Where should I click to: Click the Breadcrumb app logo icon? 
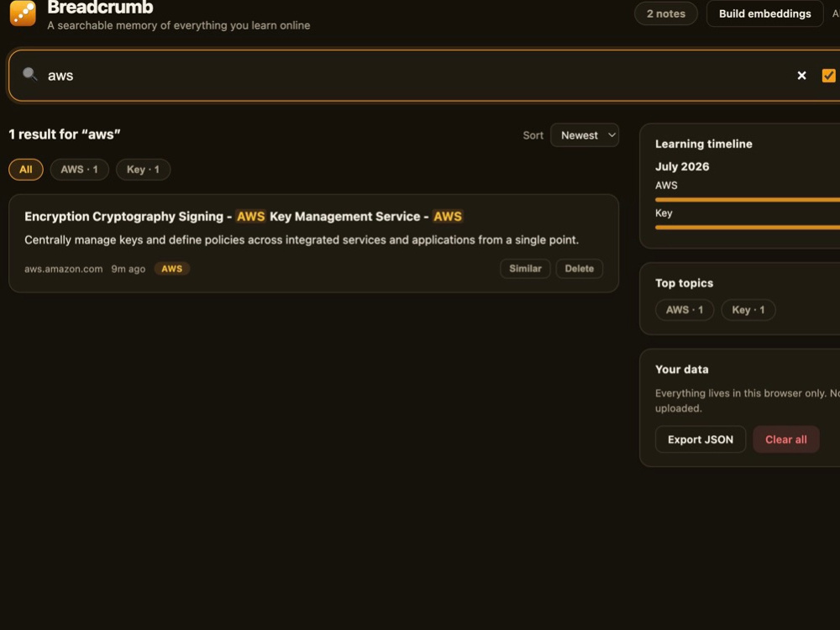23,13
